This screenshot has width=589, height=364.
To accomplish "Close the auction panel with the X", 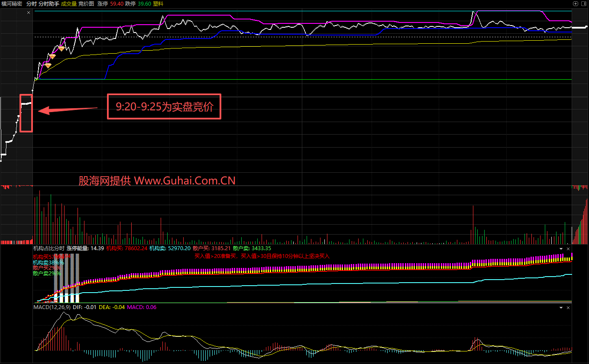I will pyautogui.click(x=29, y=13).
